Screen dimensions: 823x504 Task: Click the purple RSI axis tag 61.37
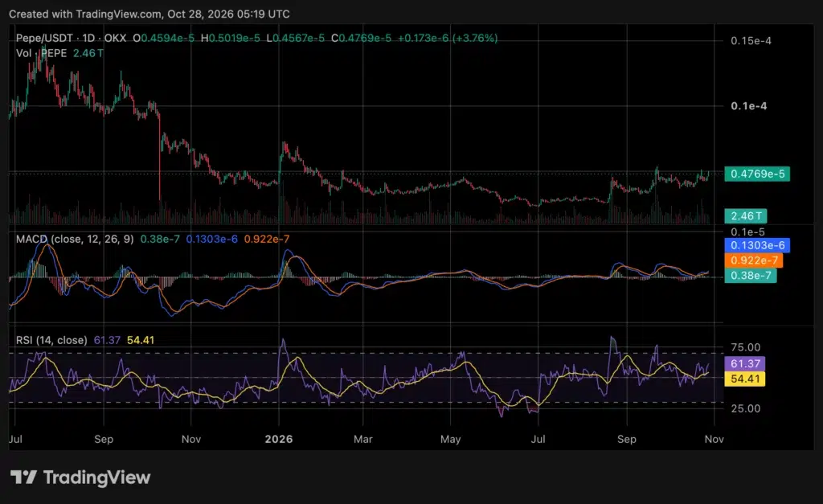(745, 363)
